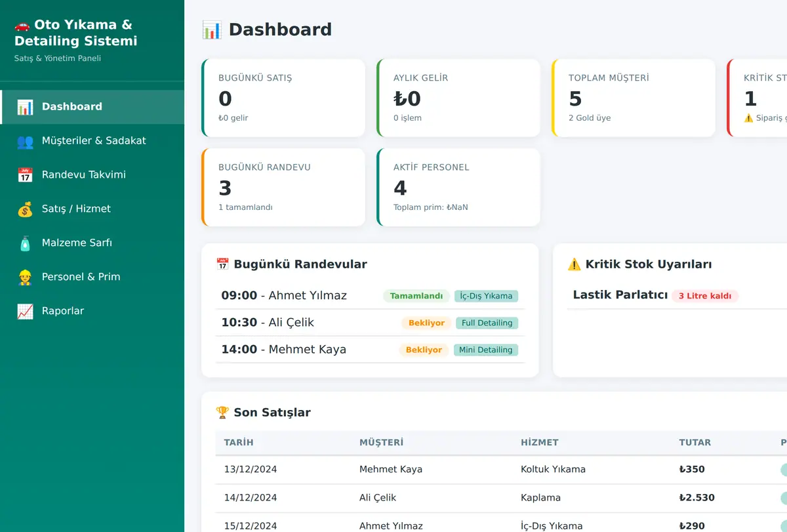Open Müşteriler & Sadakat section
Image resolution: width=787 pixels, height=532 pixels.
click(x=92, y=141)
